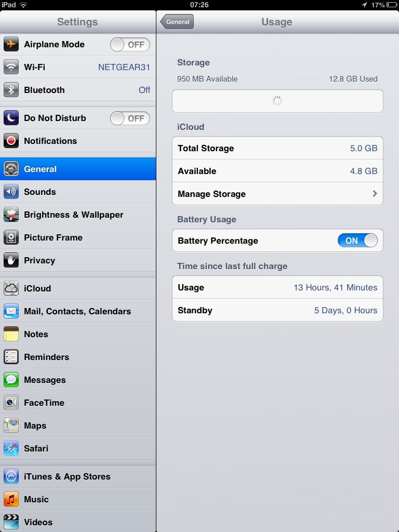Tap the battery icon in status bar
399x532 pixels.
click(x=392, y=5)
